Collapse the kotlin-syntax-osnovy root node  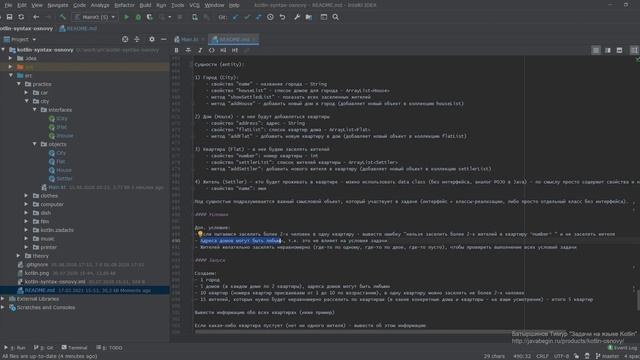(x=3, y=50)
